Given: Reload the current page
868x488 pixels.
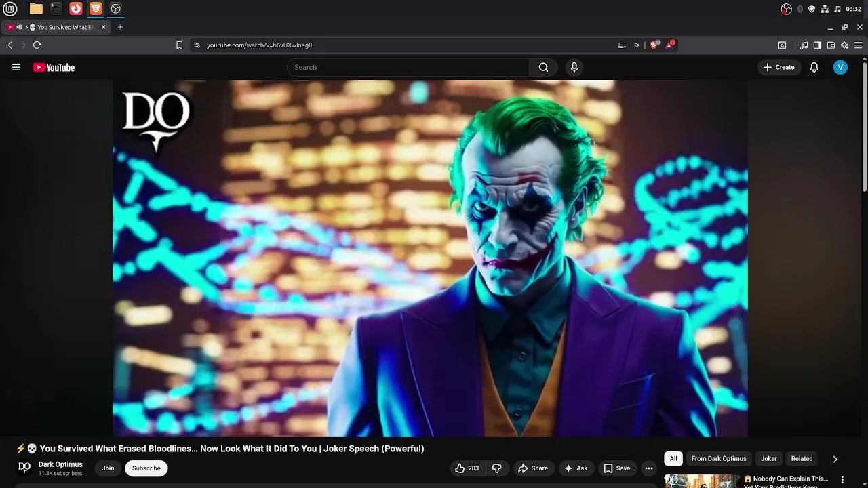Looking at the screenshot, I should [37, 45].
